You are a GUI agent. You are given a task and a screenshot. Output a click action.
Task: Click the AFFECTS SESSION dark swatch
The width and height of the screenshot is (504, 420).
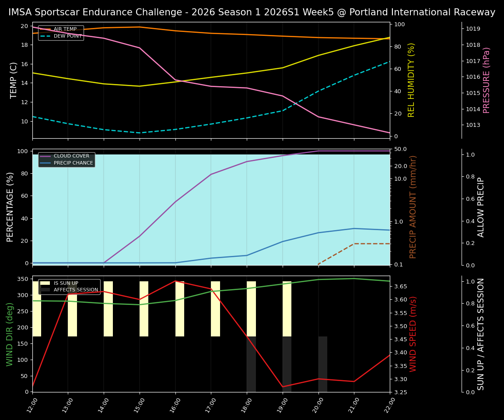point(45,289)
